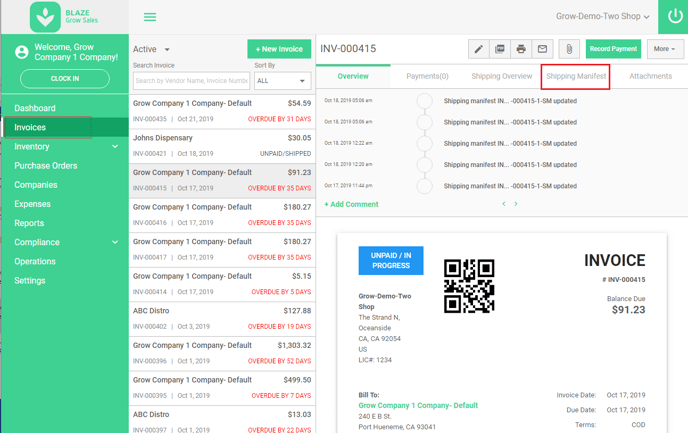Screen dimensions: 688x433
Task: Click the Grow Company 1 Company- Default Bill To link
Action: click(418, 405)
